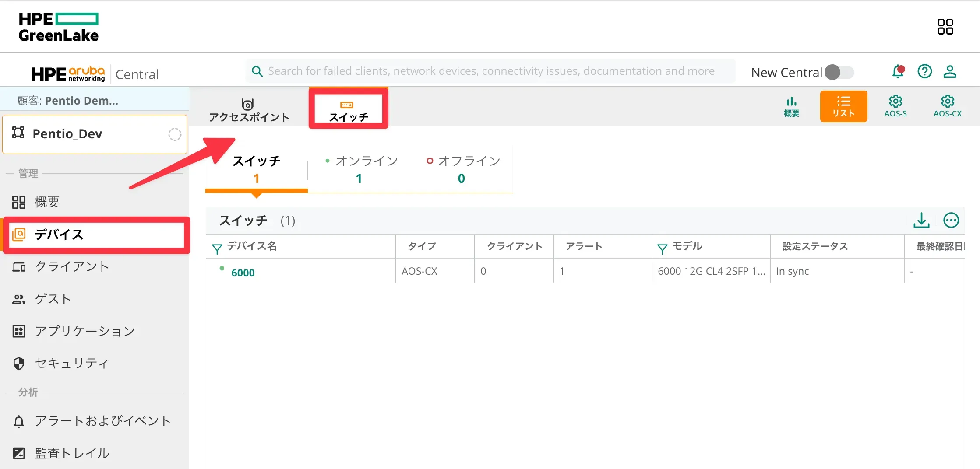Open the Pentio_Dev group selector
Image resolution: width=980 pixels, height=469 pixels.
click(95, 134)
